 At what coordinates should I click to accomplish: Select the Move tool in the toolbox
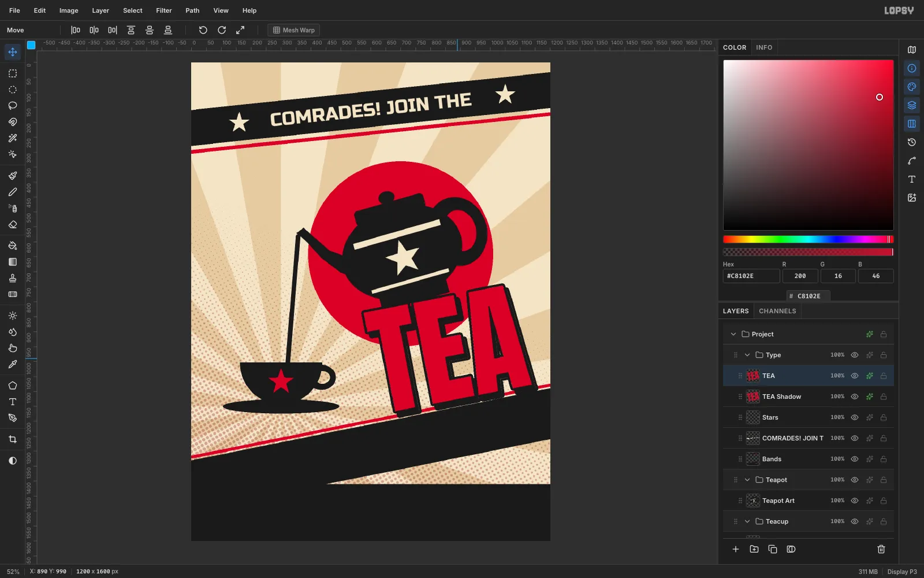[x=13, y=52]
